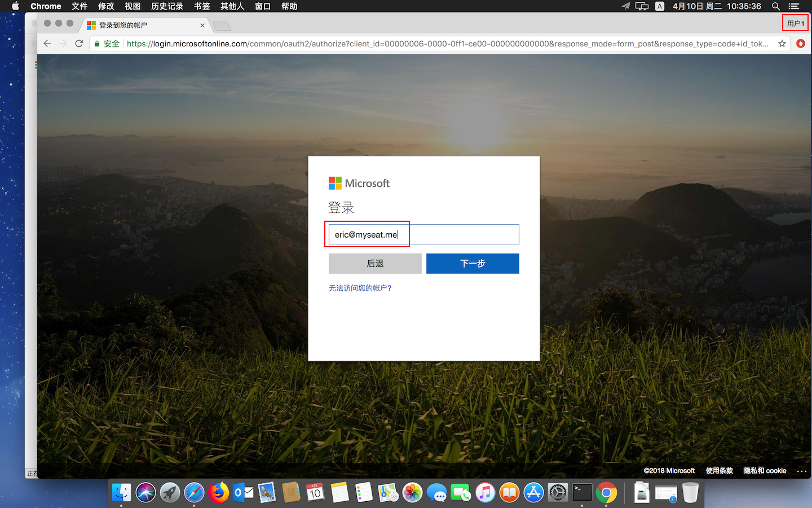Close the 登录到您的帐户 tab
Screen dimensions: 812x508
tap(202, 25)
